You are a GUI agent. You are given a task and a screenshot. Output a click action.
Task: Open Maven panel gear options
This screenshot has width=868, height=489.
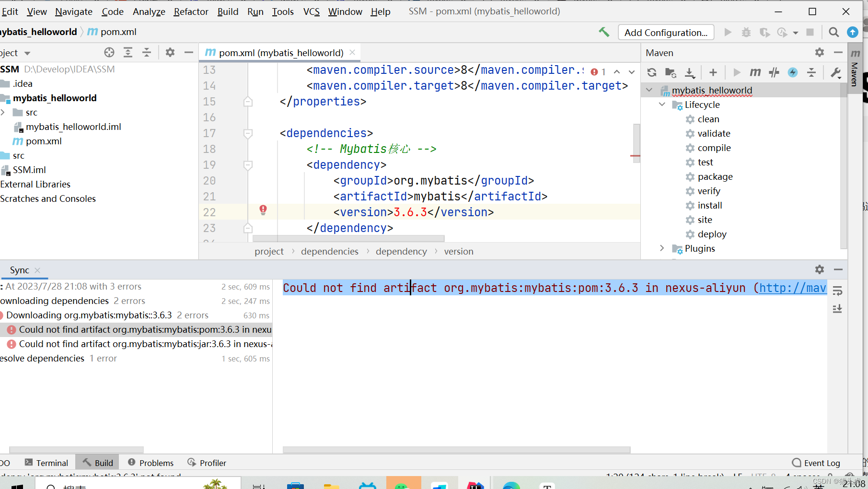tap(820, 52)
